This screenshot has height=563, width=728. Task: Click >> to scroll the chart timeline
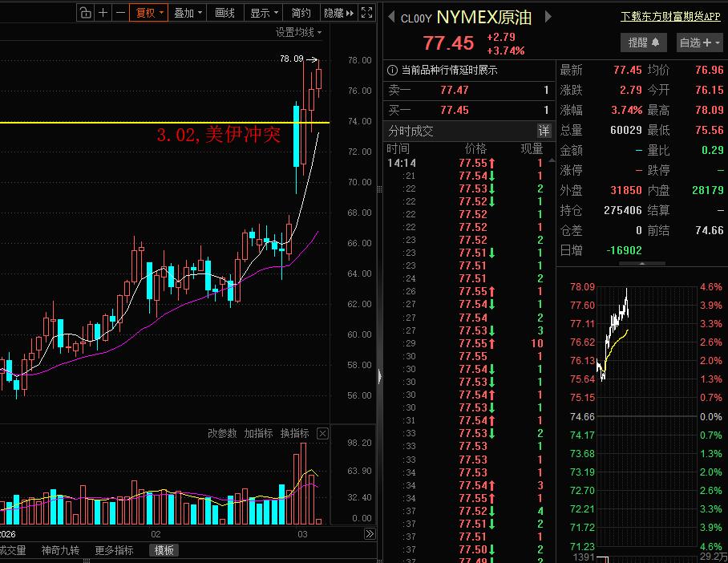369,533
